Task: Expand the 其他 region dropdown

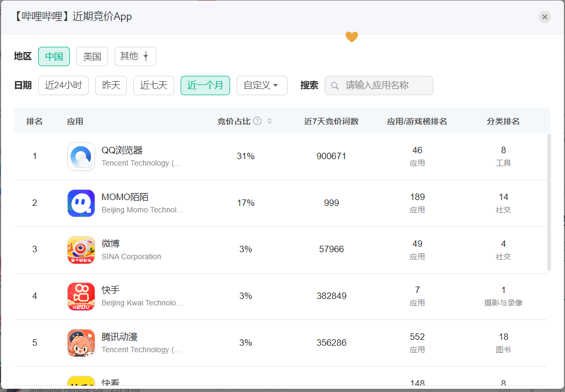Action: point(135,56)
